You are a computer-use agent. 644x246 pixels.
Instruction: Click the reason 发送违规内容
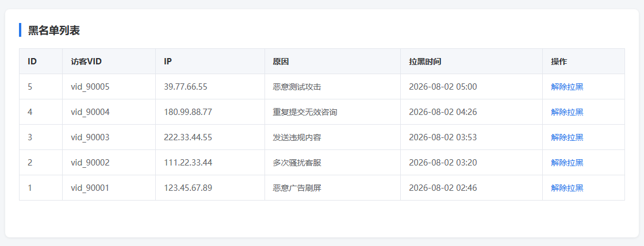click(297, 137)
